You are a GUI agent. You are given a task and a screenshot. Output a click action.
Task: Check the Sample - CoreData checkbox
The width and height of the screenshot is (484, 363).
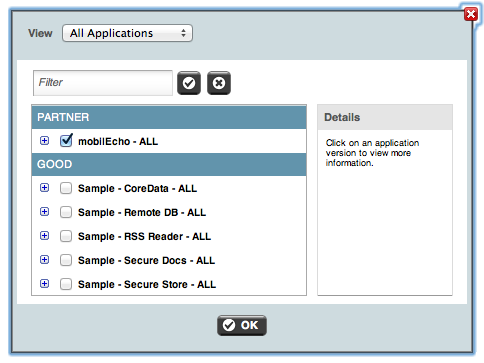pos(66,188)
